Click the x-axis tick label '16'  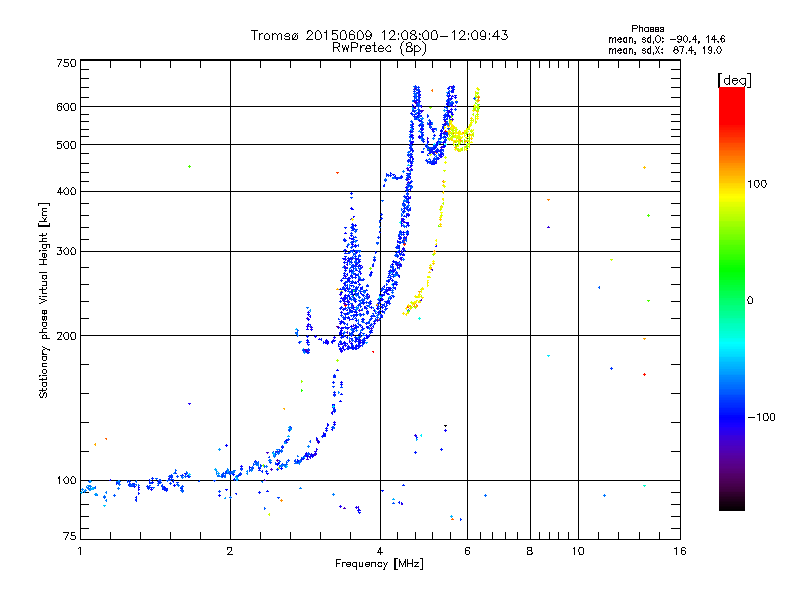coord(680,551)
